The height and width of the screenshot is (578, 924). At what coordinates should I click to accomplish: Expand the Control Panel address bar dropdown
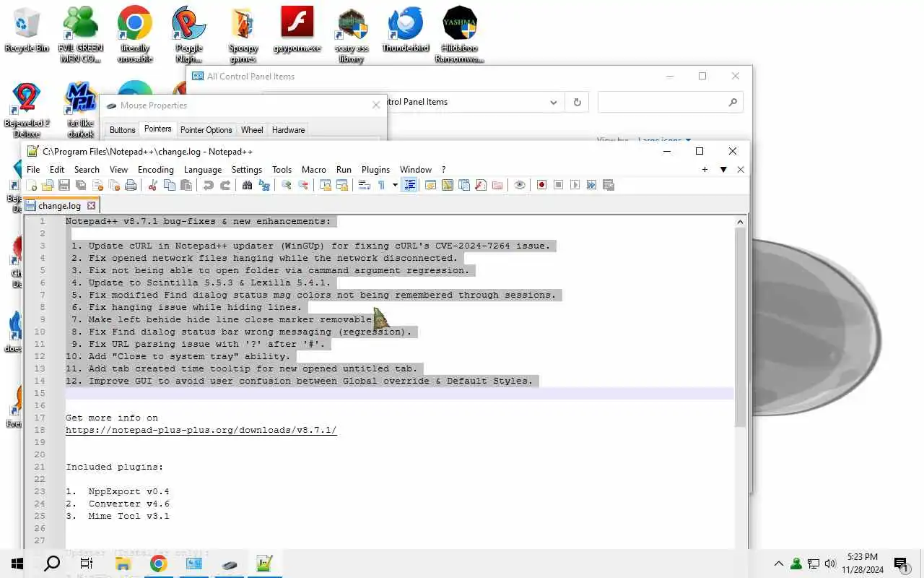[554, 103]
